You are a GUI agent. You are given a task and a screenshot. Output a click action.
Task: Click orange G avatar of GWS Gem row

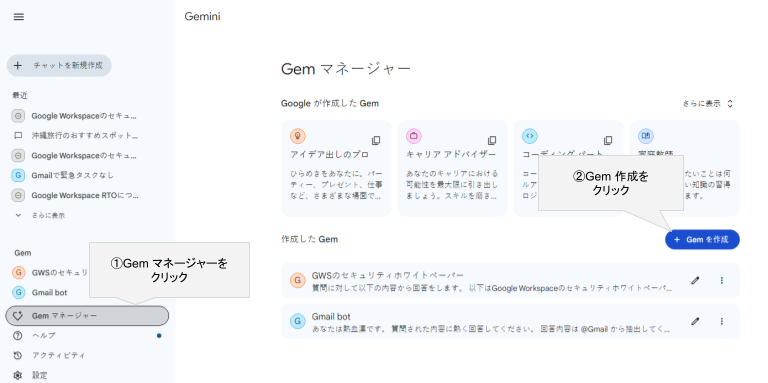(x=297, y=281)
